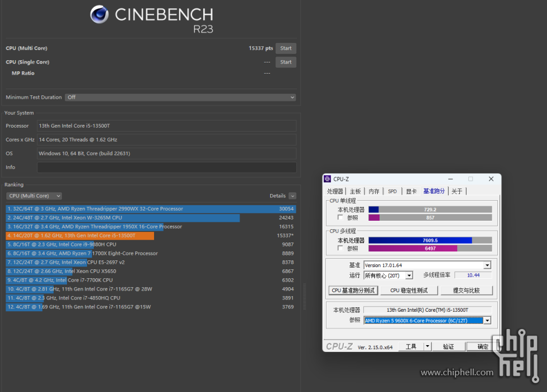The width and height of the screenshot is (547, 392).
Task: Select the Core i7-4850HQ ranking row
Action: point(151,298)
